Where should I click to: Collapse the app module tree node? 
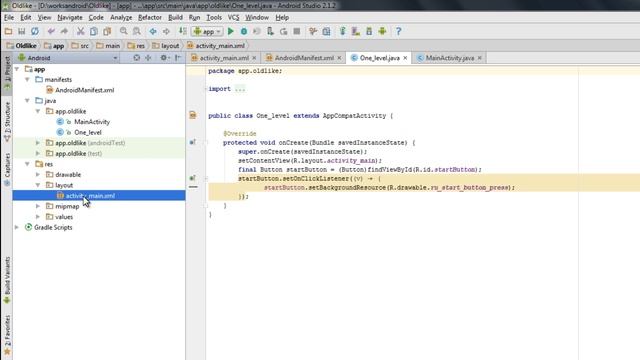pyautogui.click(x=17, y=69)
